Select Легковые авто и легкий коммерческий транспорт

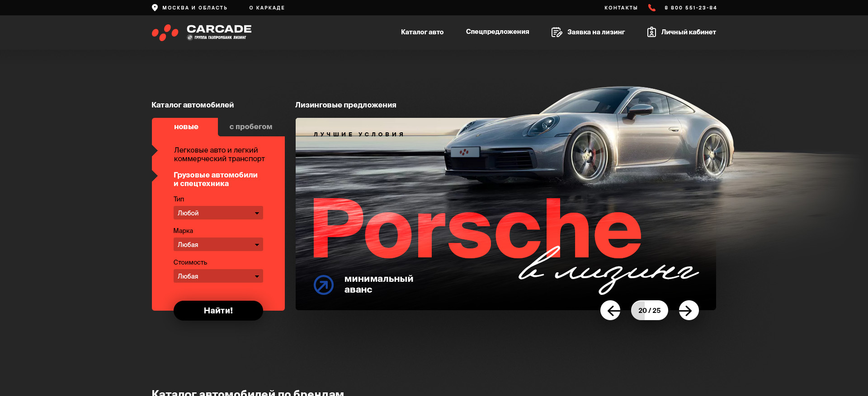[x=219, y=154]
